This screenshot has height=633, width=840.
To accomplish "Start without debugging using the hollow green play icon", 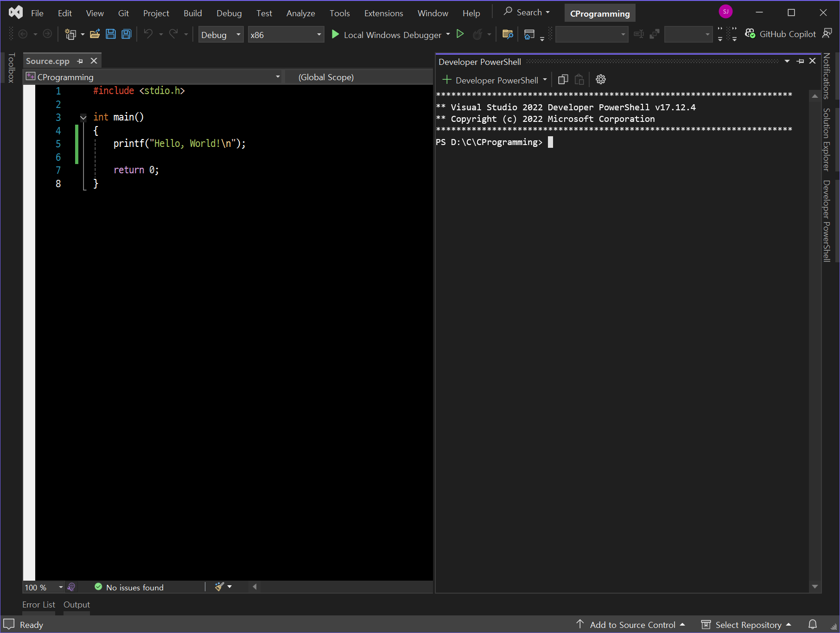I will [x=460, y=34].
